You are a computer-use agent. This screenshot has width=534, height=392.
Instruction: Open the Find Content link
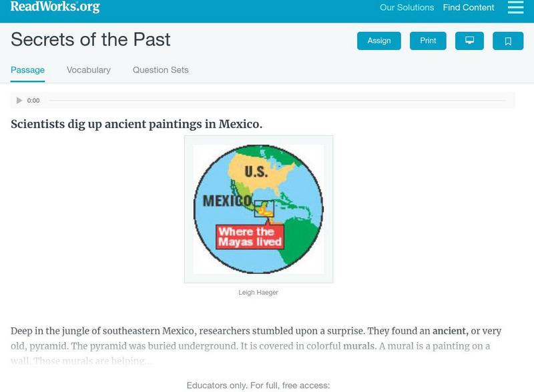pyautogui.click(x=469, y=8)
